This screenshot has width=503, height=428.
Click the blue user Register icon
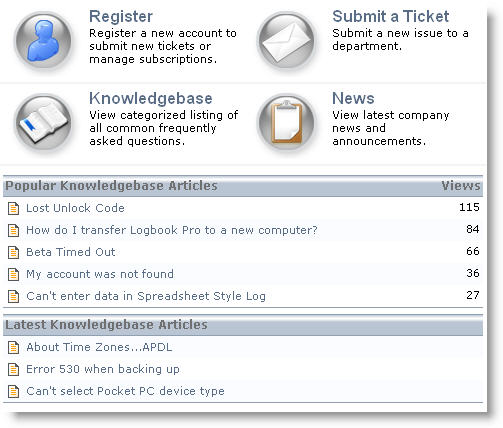43,41
